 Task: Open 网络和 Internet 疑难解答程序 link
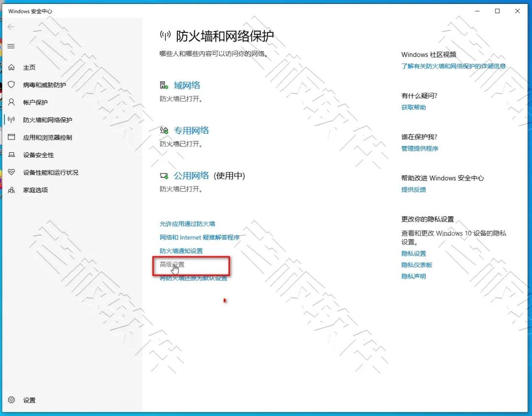click(199, 238)
